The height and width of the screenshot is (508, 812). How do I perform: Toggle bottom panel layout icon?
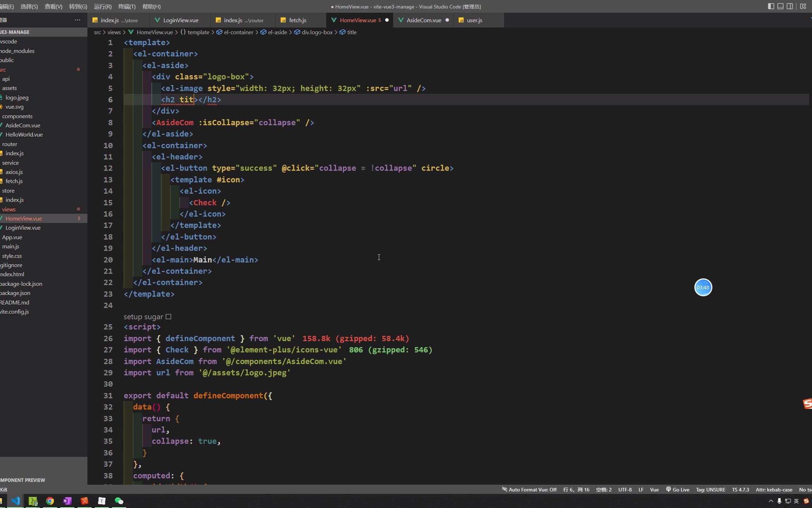click(780, 6)
